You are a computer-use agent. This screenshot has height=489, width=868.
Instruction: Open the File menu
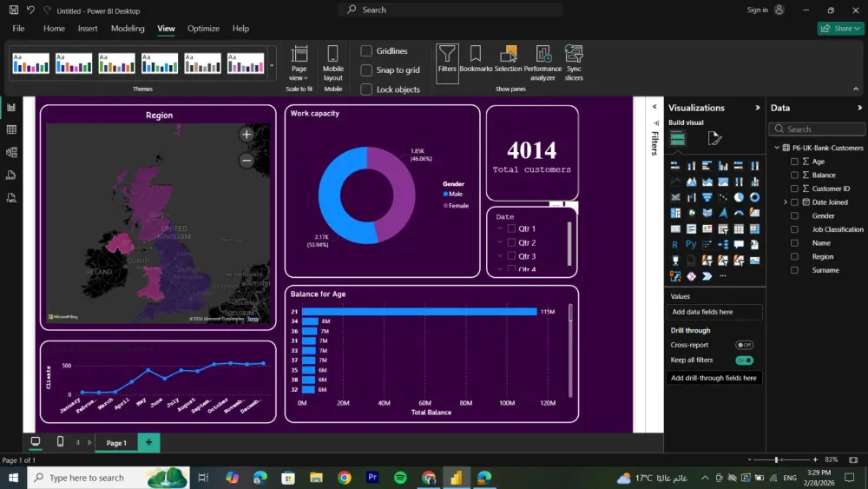coord(18,29)
